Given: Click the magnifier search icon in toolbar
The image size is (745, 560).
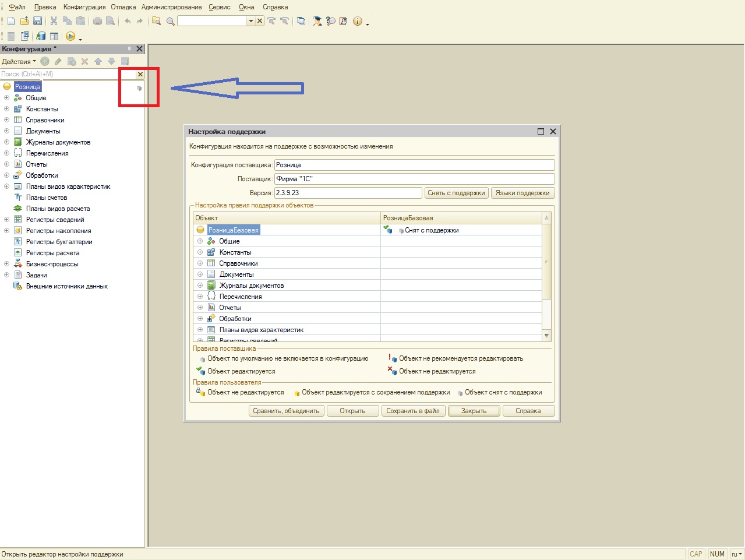Looking at the screenshot, I should tap(170, 21).
